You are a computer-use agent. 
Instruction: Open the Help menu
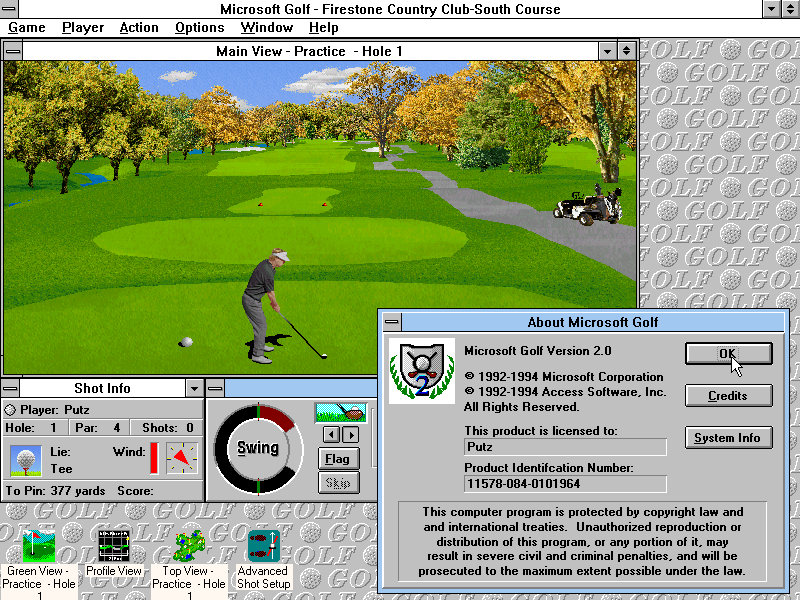[323, 28]
